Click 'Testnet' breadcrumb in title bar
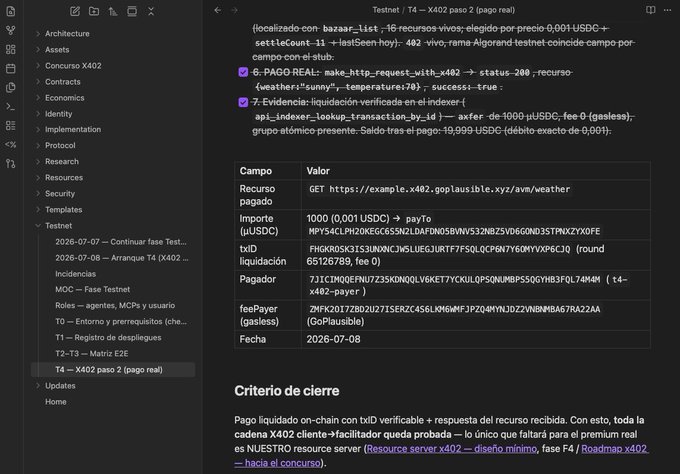This screenshot has width=680, height=474. point(386,10)
